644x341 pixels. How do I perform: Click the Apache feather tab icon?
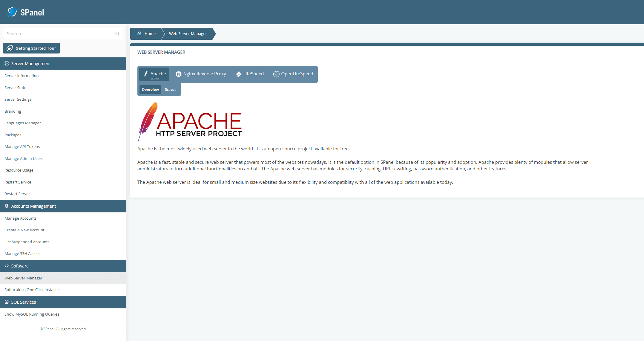(146, 74)
